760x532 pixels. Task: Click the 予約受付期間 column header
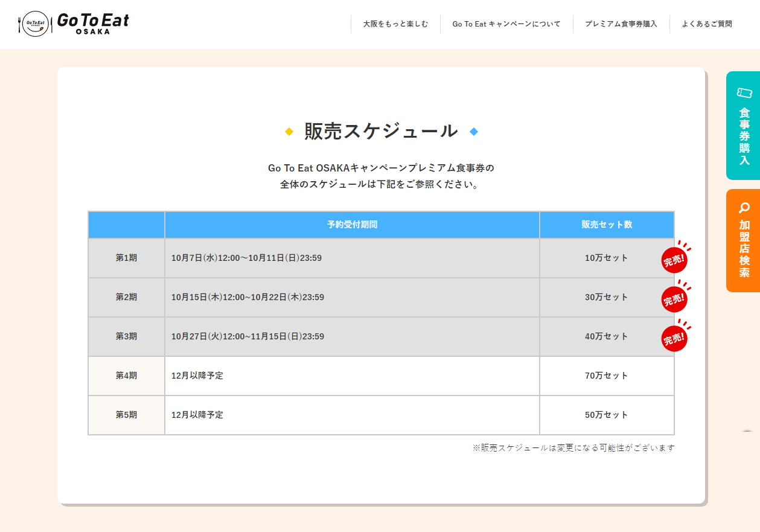pos(352,225)
